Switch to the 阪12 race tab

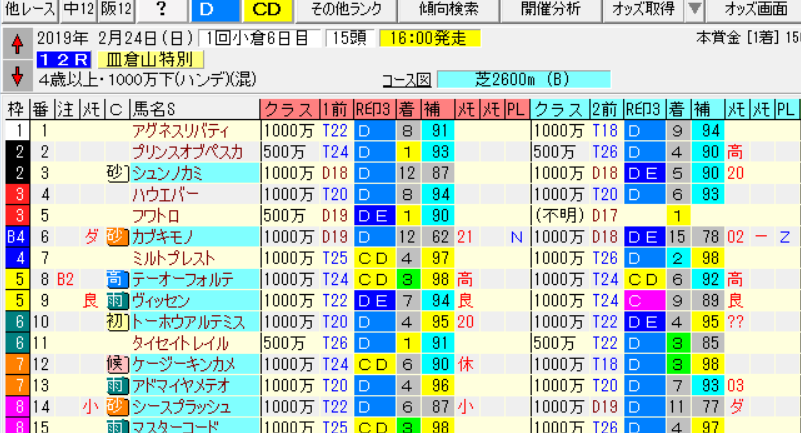coord(116,10)
